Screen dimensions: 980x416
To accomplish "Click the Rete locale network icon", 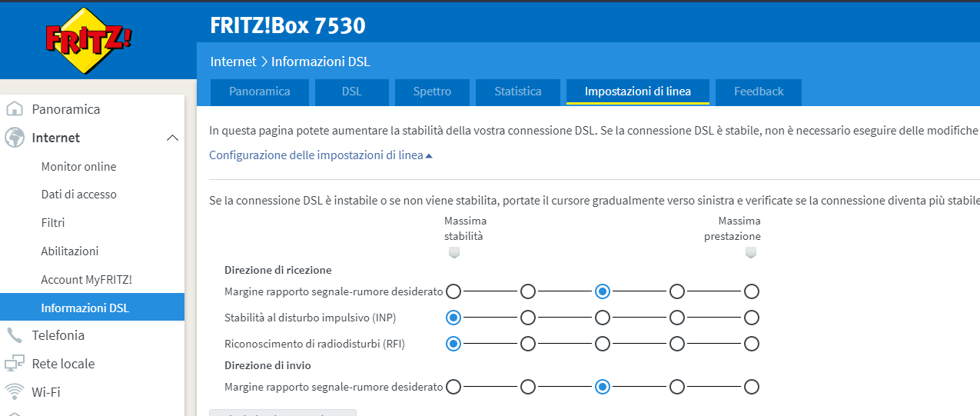I will (x=14, y=364).
